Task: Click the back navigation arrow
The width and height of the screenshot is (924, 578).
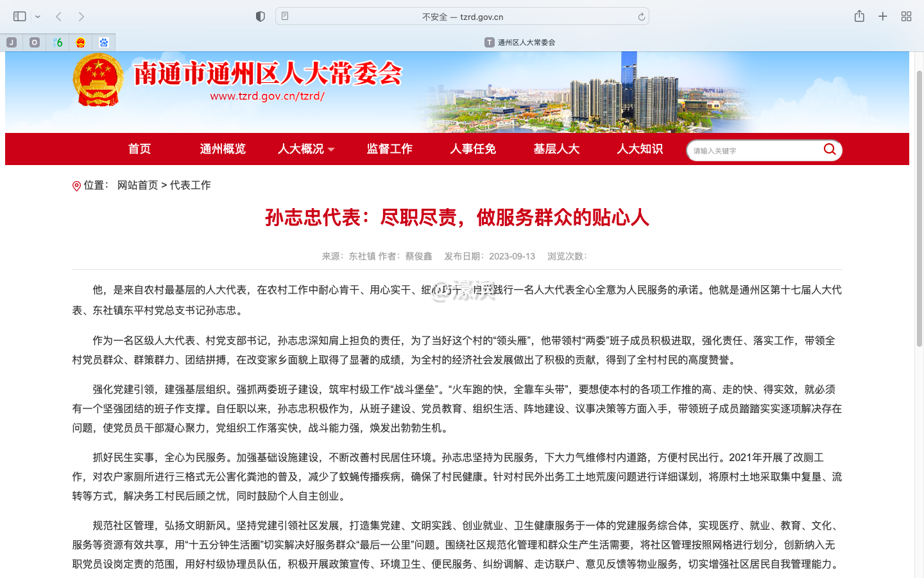Action: [58, 16]
